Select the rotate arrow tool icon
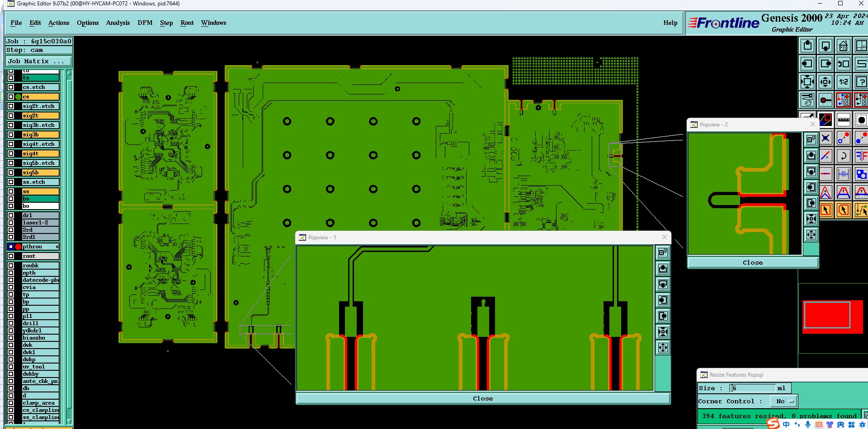 (844, 156)
